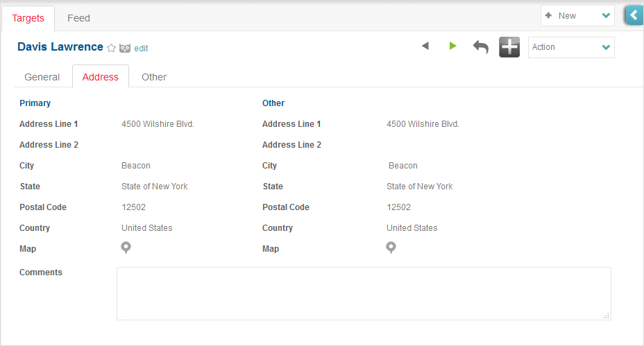Open the Other address map pin

click(x=391, y=248)
